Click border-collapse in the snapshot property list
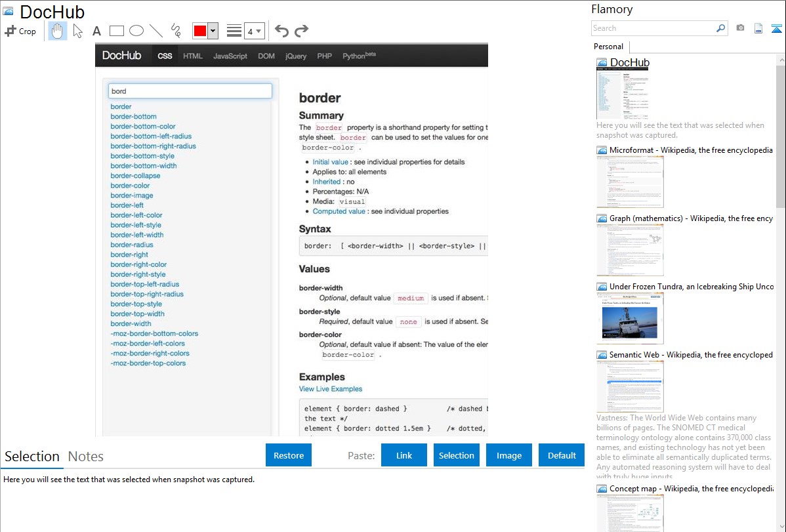 (x=135, y=176)
